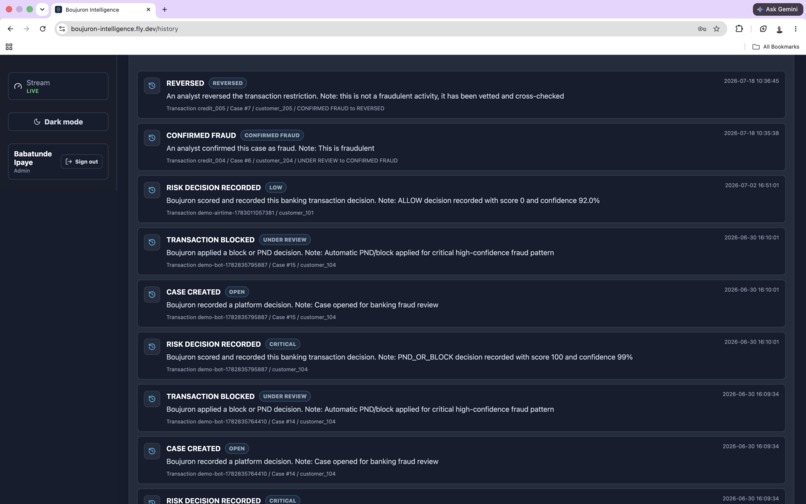The height and width of the screenshot is (504, 806).
Task: Click the Ask Gemini button
Action: click(778, 9)
